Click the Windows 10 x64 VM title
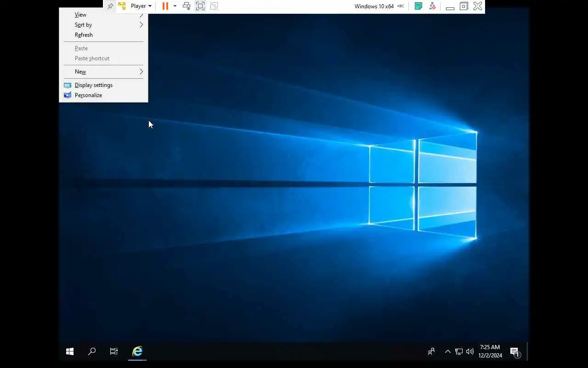 (374, 6)
